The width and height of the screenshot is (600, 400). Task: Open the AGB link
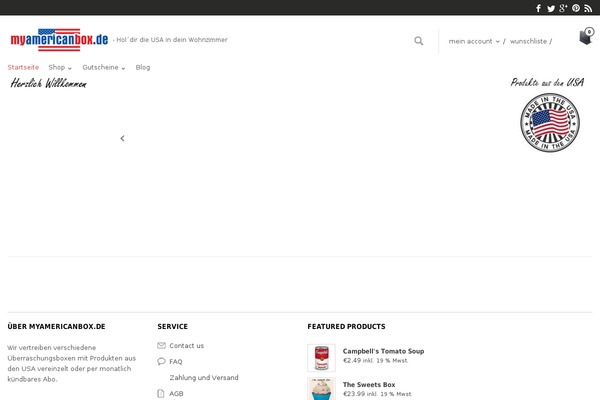[x=176, y=393]
